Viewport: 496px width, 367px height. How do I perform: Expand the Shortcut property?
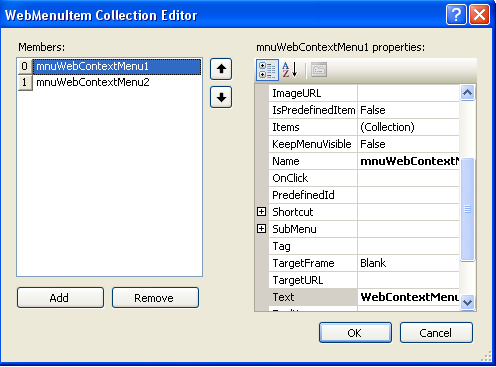262,212
